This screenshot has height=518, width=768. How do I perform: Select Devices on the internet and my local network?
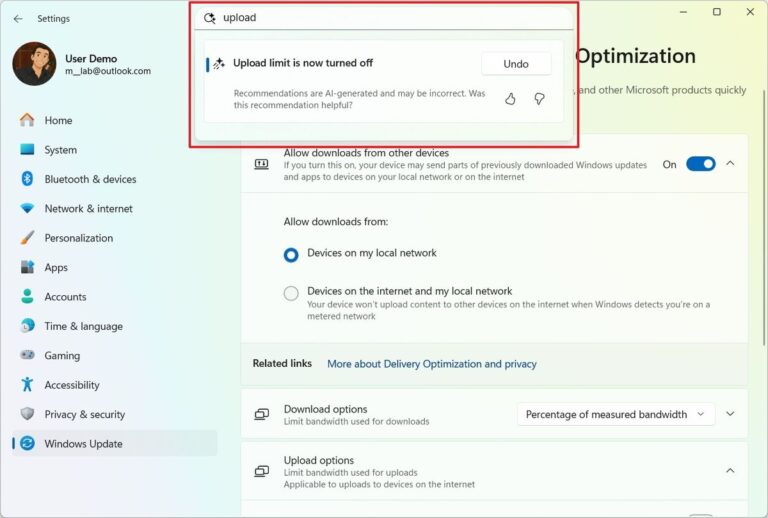pyautogui.click(x=291, y=293)
